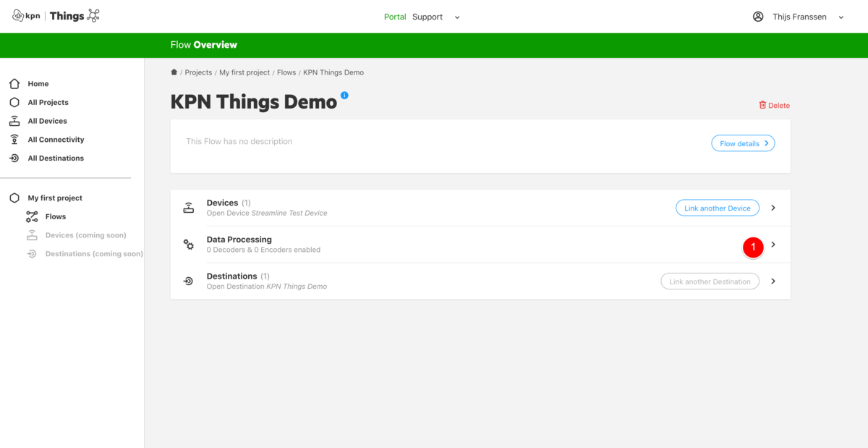This screenshot has width=868, height=448.
Task: Expand the Destinations row chevron
Action: point(773,281)
